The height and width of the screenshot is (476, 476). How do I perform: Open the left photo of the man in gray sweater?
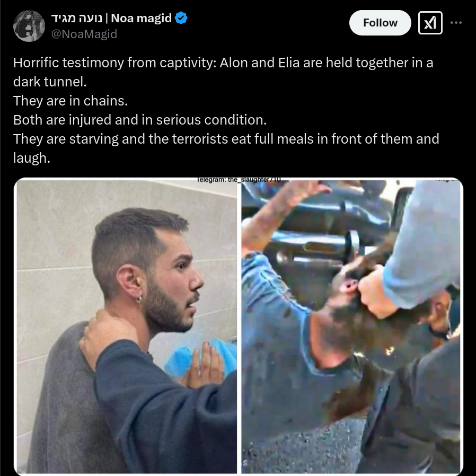(127, 327)
